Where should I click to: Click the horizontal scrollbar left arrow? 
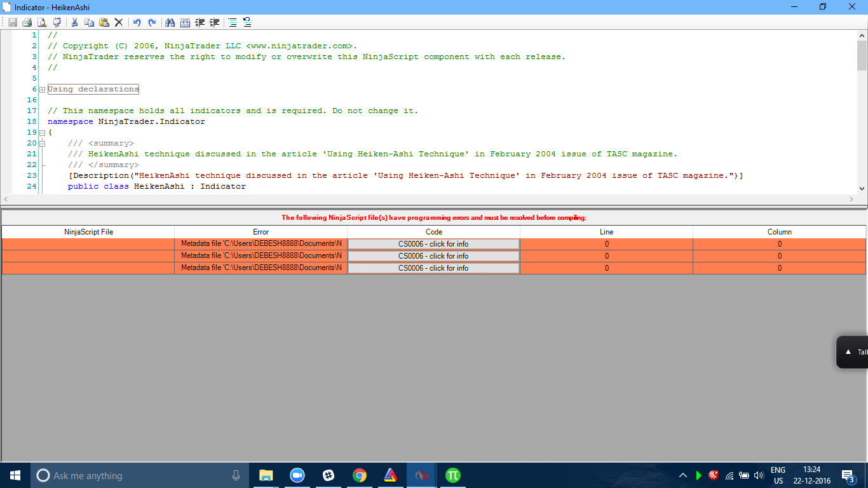(x=7, y=199)
